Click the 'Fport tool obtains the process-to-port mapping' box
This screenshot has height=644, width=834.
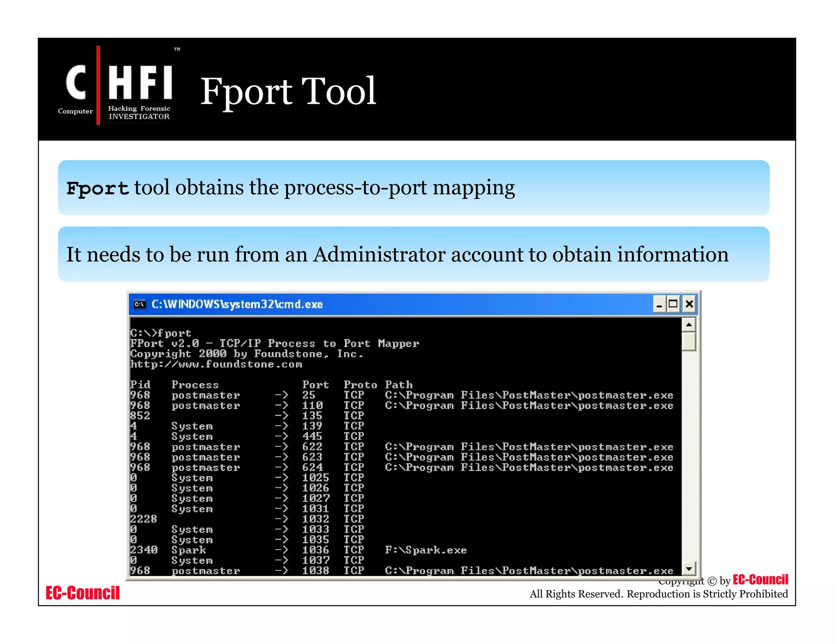414,188
